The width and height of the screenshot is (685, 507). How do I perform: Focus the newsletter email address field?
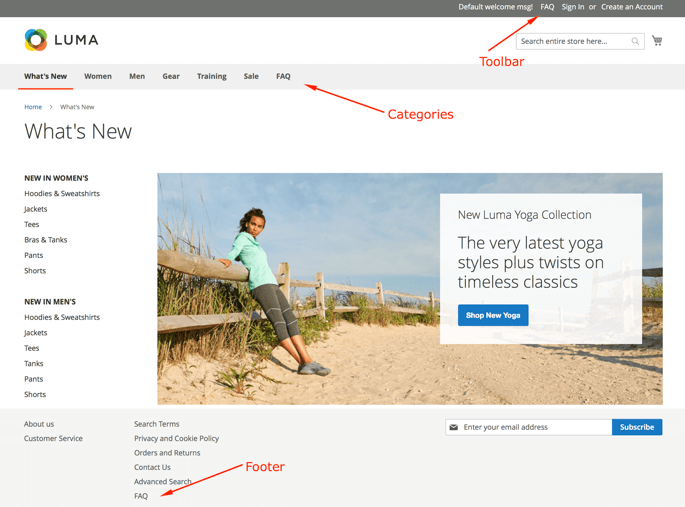pyautogui.click(x=529, y=427)
